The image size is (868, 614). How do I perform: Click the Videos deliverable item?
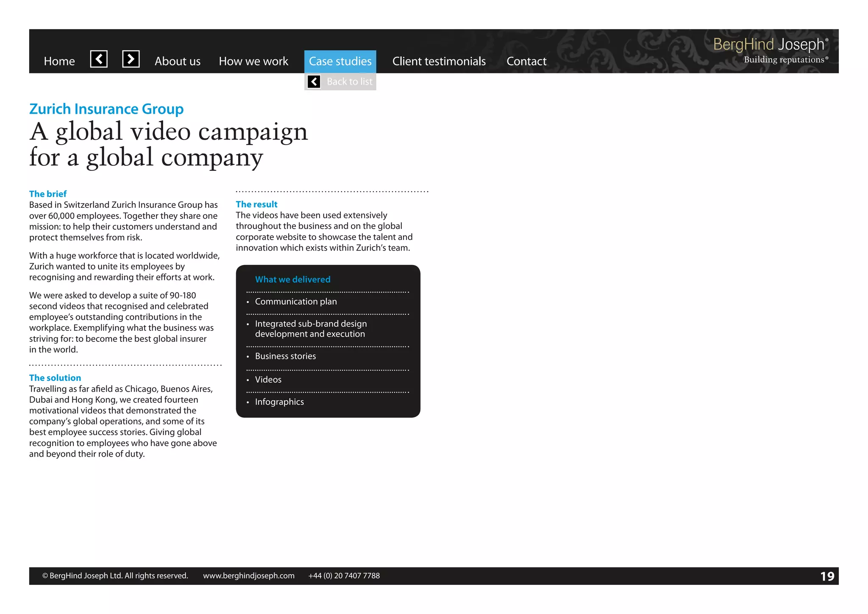[268, 380]
